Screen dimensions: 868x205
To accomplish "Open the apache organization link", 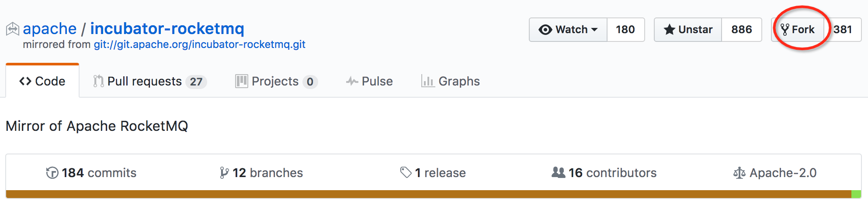I will [49, 29].
